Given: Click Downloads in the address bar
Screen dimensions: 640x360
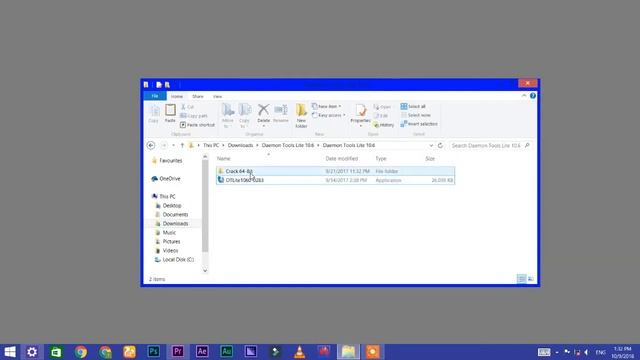Looking at the screenshot, I should tap(240, 145).
